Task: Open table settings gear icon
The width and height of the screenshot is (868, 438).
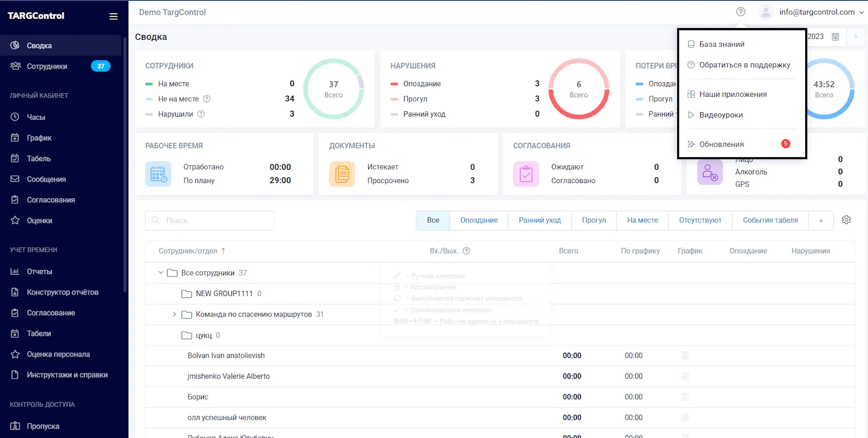Action: pyautogui.click(x=846, y=220)
